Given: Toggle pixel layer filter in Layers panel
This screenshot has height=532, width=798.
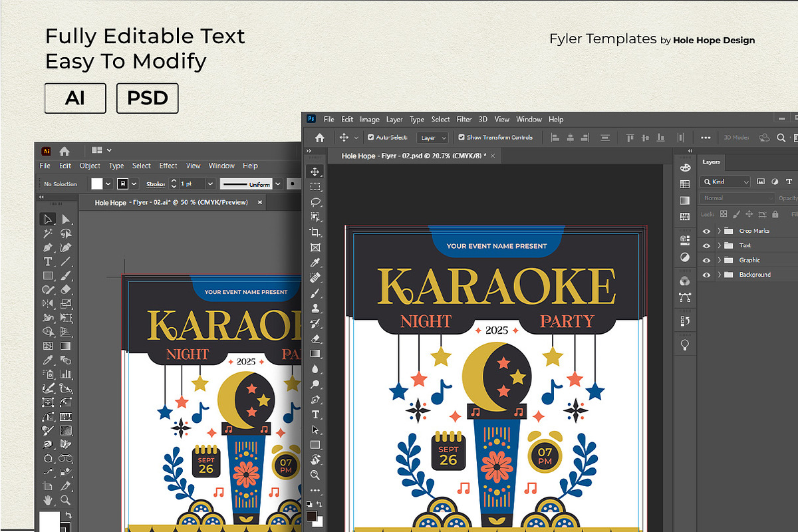Looking at the screenshot, I should coord(761,182).
